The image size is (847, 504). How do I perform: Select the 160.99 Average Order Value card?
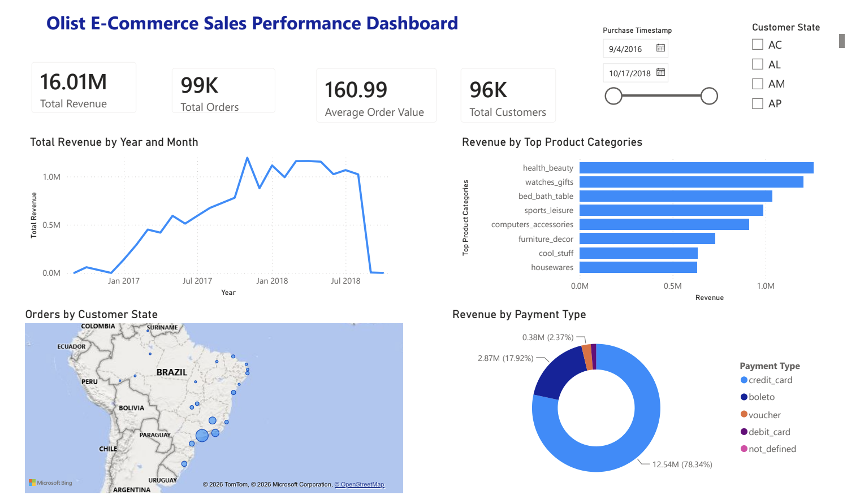[376, 95]
